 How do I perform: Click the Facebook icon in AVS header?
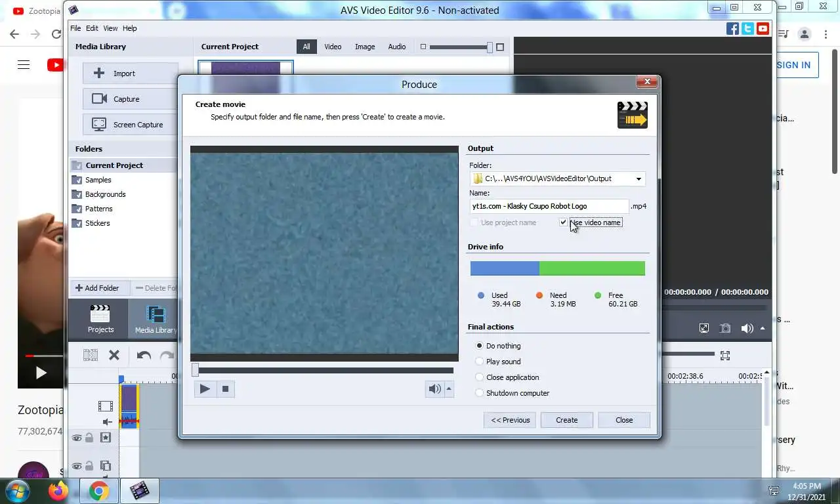[732, 28]
